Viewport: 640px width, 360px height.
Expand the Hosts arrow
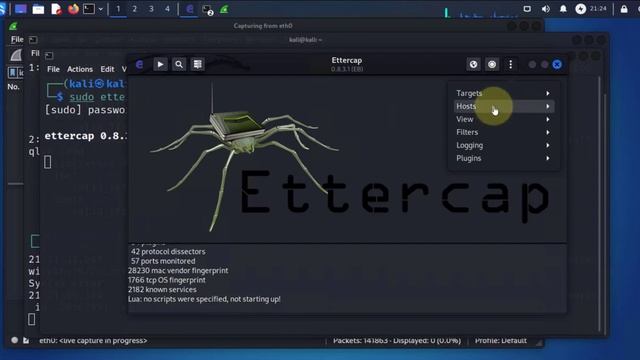[548, 107]
